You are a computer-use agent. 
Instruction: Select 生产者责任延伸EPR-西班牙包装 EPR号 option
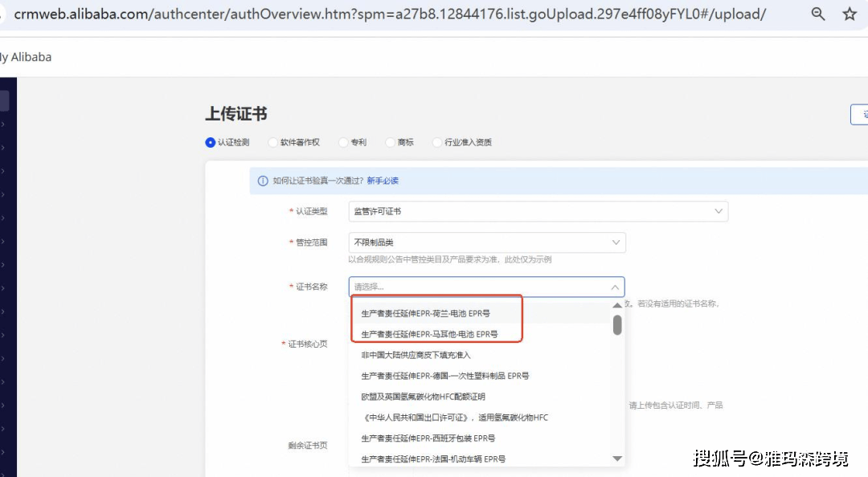(428, 438)
